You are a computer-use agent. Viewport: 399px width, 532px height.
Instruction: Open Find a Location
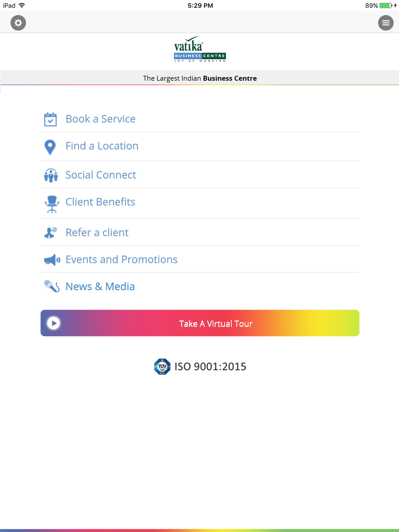coord(200,146)
